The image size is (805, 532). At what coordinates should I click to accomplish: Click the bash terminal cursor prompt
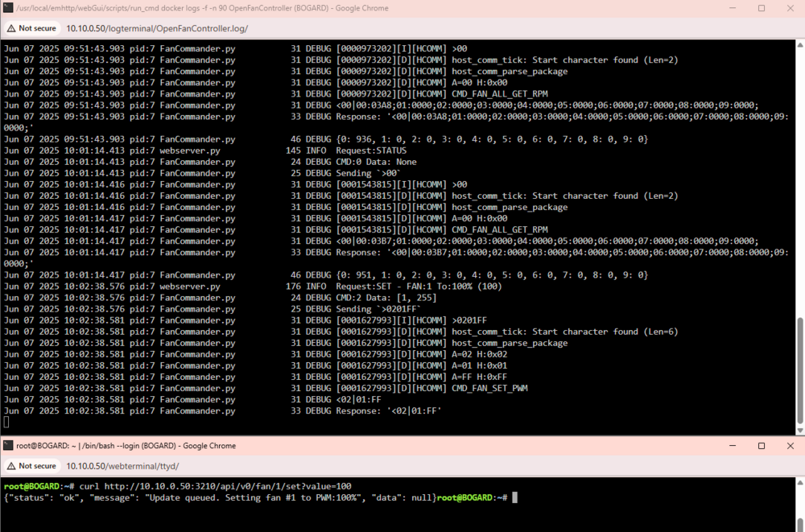[515, 497]
